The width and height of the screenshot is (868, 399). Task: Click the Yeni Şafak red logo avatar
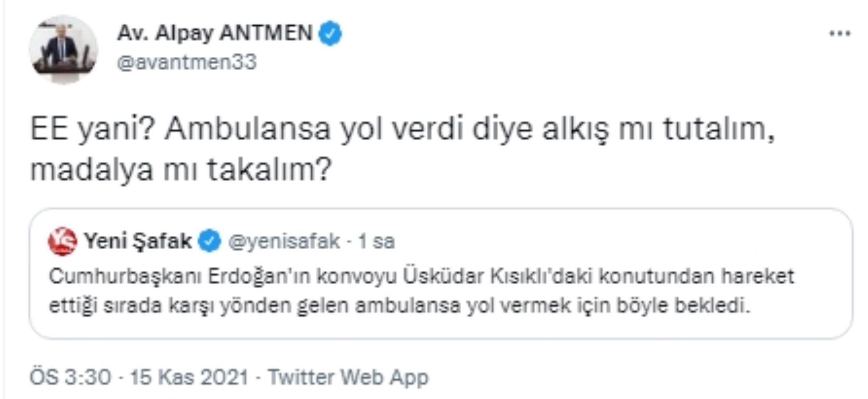pos(63,242)
